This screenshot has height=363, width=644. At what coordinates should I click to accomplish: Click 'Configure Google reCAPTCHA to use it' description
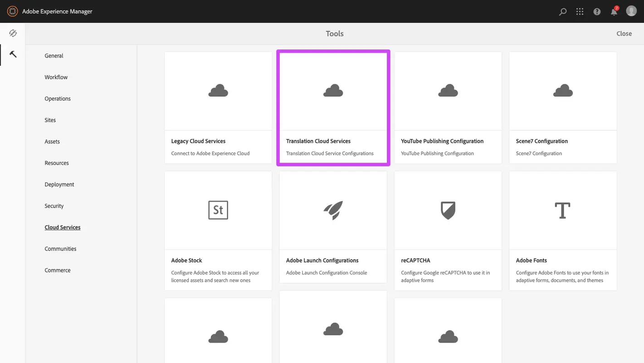[445, 276]
